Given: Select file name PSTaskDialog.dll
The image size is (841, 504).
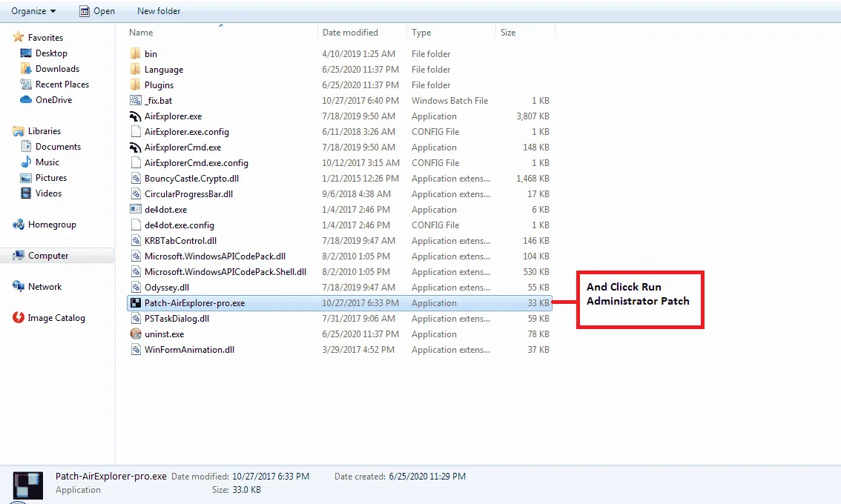Looking at the screenshot, I should pyautogui.click(x=177, y=318).
